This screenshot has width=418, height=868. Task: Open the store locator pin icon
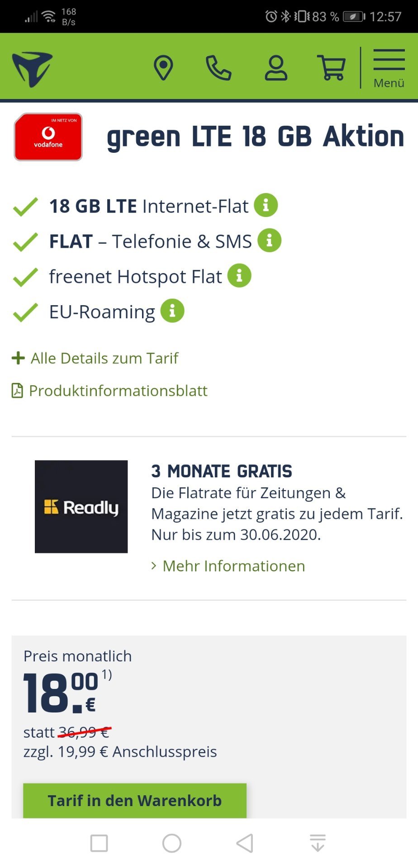tap(163, 68)
